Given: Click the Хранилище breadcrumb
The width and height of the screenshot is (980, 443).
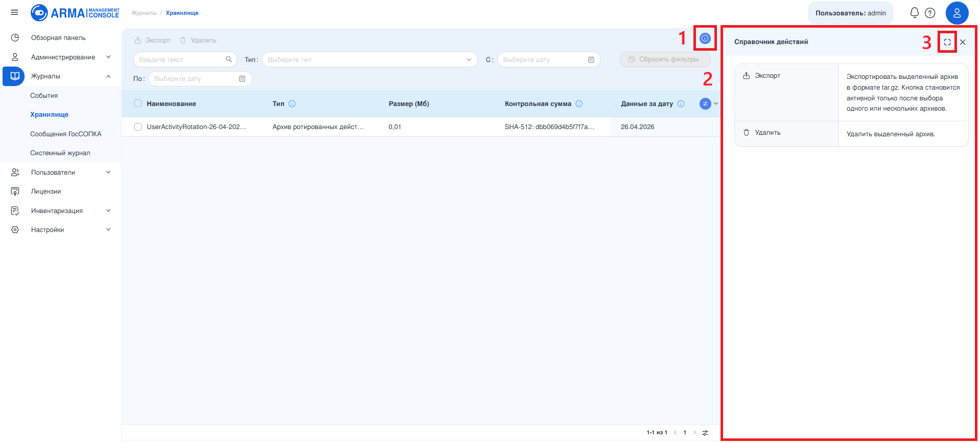Looking at the screenshot, I should coord(182,13).
